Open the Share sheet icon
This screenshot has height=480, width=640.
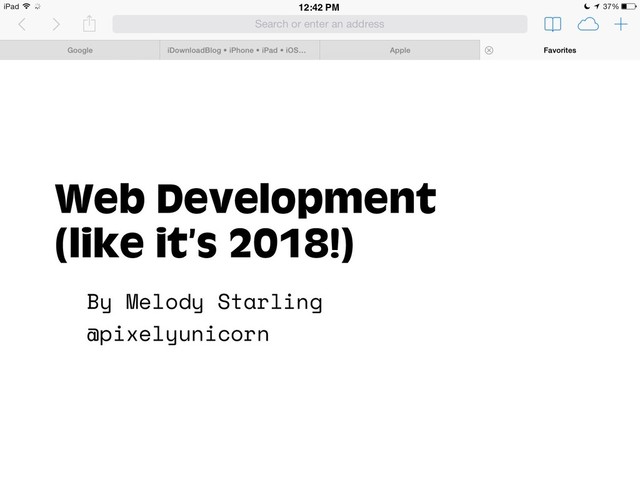(89, 24)
